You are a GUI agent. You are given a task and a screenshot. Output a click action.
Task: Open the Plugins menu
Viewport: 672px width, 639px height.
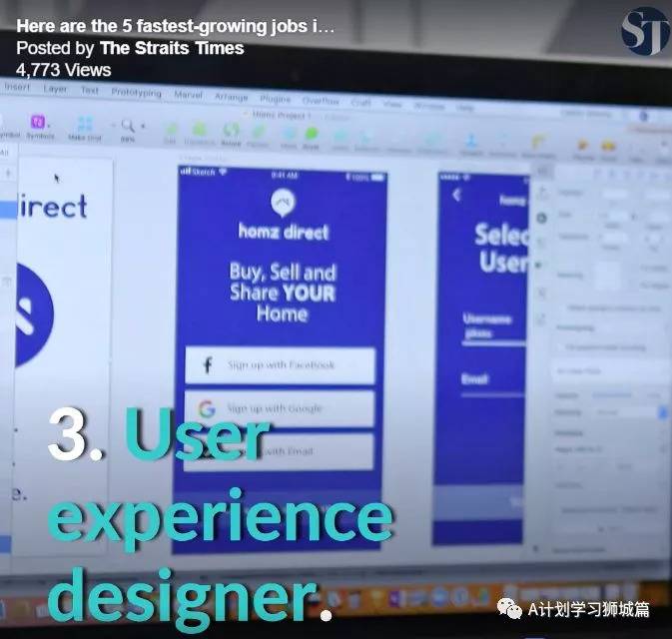274,99
